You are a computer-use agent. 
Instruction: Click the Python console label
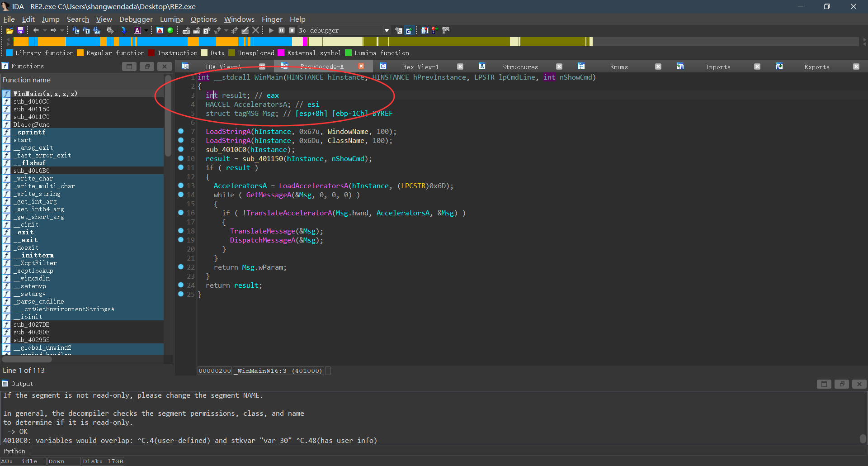point(14,451)
